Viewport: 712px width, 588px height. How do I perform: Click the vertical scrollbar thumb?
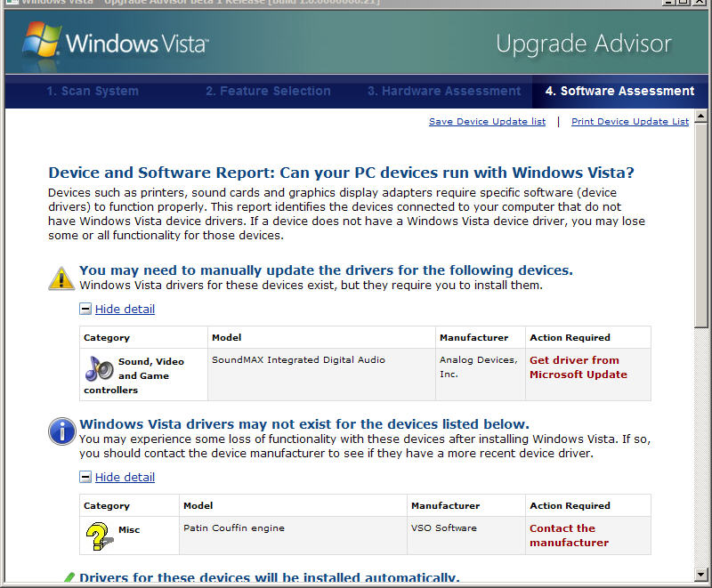click(701, 225)
